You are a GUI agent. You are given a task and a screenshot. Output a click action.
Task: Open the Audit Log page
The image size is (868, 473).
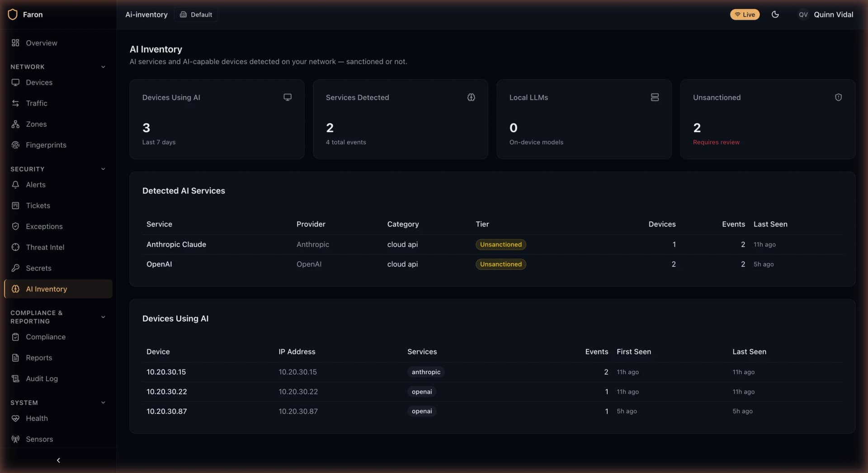coord(58,378)
